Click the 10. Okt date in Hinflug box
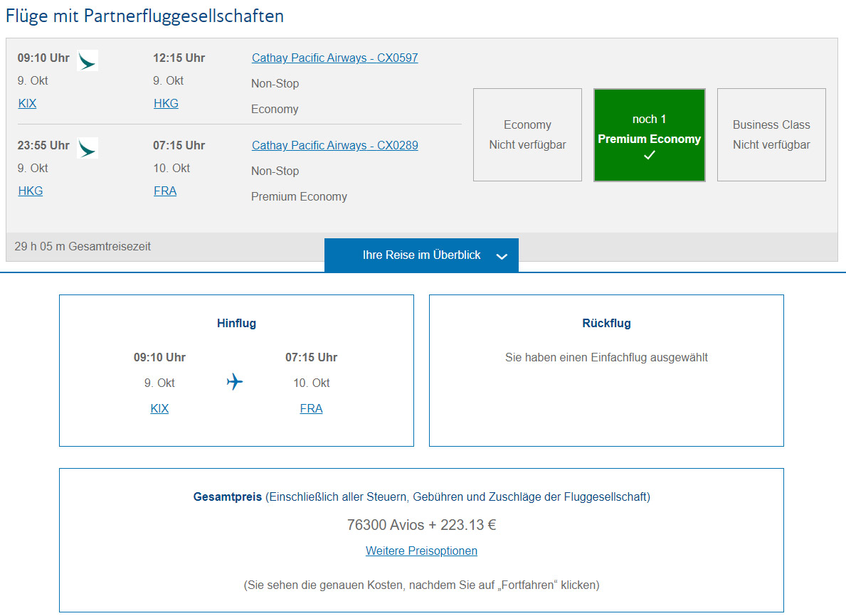Screen dimensions: 846x616 coord(312,383)
